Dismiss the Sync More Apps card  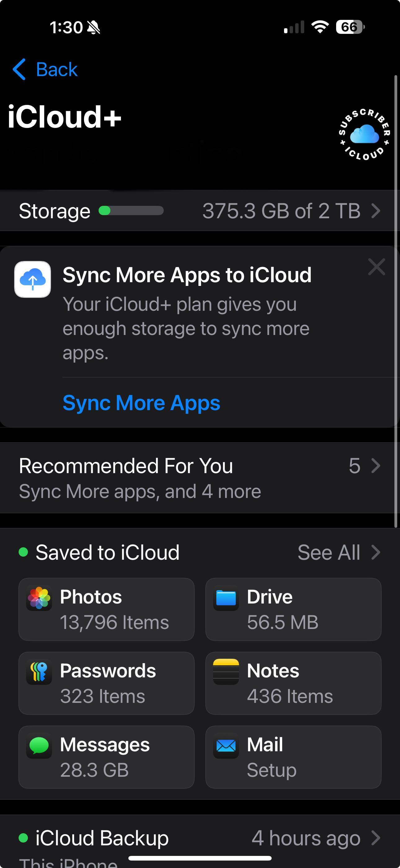coord(376,267)
